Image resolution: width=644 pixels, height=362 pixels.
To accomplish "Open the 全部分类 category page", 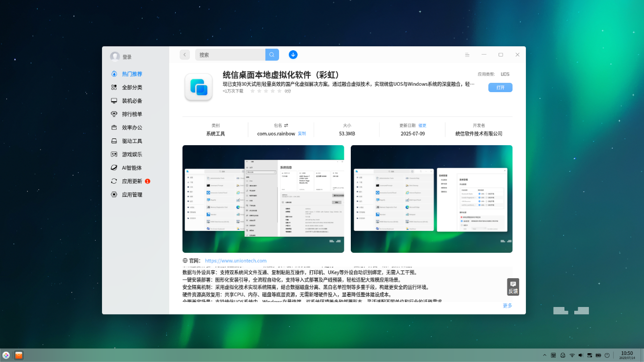I will click(x=132, y=87).
